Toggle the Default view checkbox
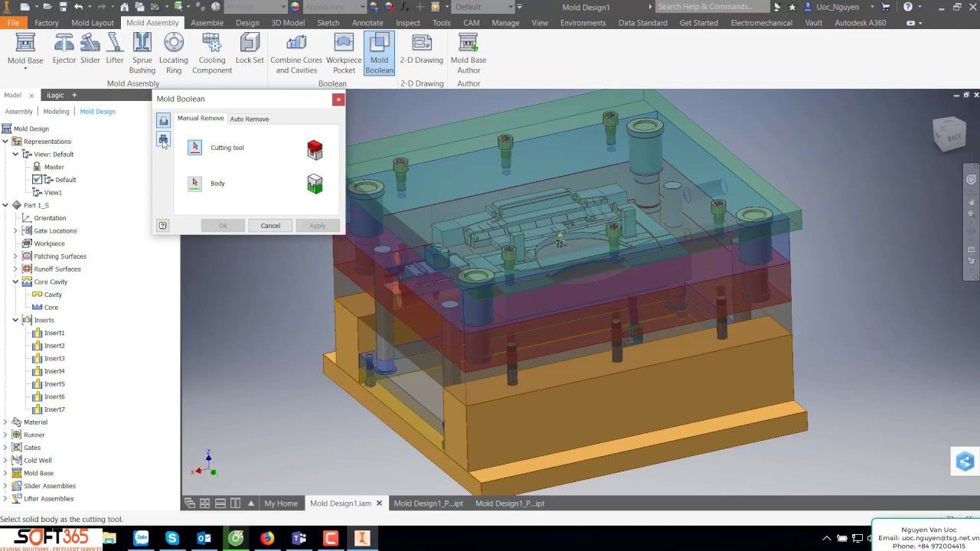Viewport: 980px width, 551px height. (37, 180)
